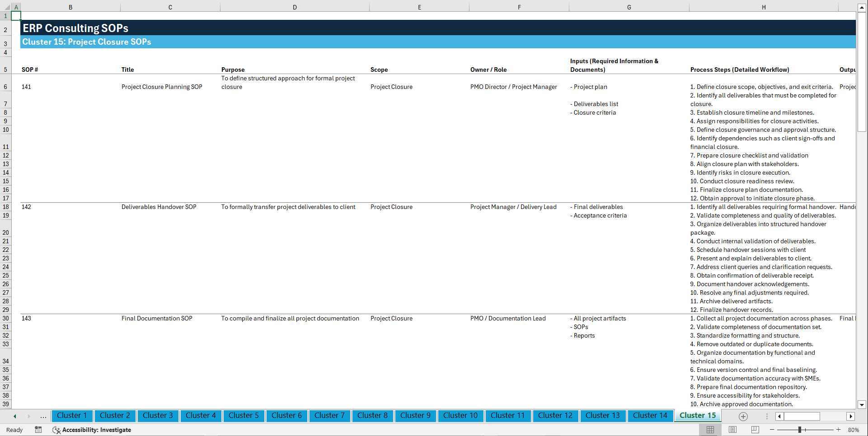This screenshot has width=868, height=436.
Task: Open the macro recording icon in status bar
Action: point(38,430)
